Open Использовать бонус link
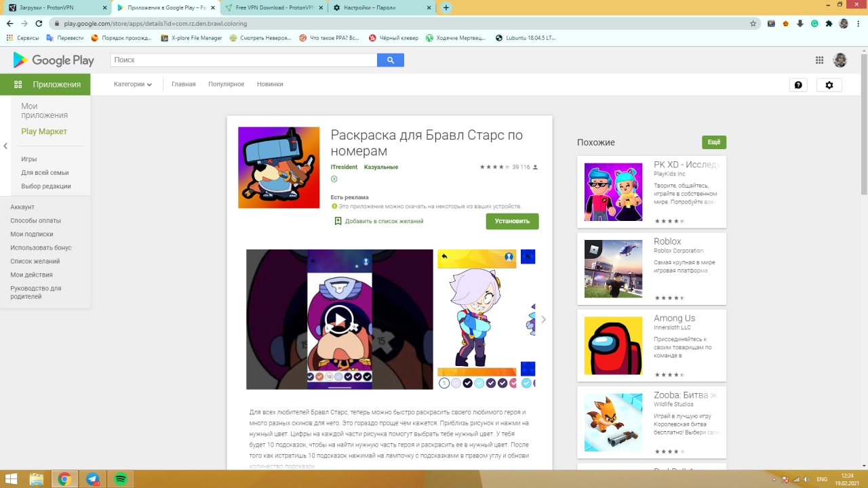Screen dimensions: 868x488 [x=41, y=247]
